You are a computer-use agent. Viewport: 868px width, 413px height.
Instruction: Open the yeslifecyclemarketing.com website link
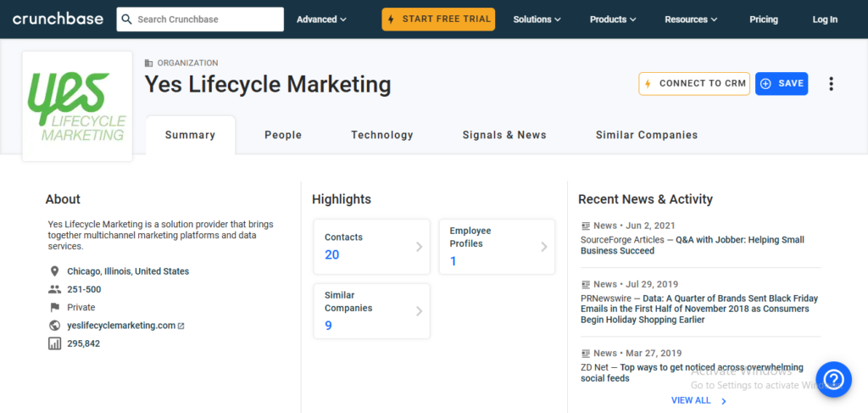[x=121, y=326]
